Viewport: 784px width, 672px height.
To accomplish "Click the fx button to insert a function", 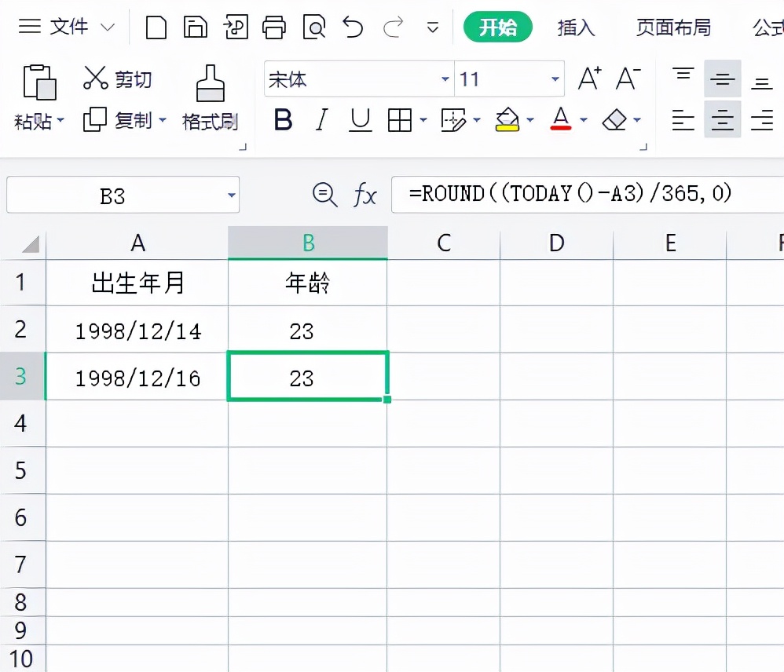I will 366,195.
